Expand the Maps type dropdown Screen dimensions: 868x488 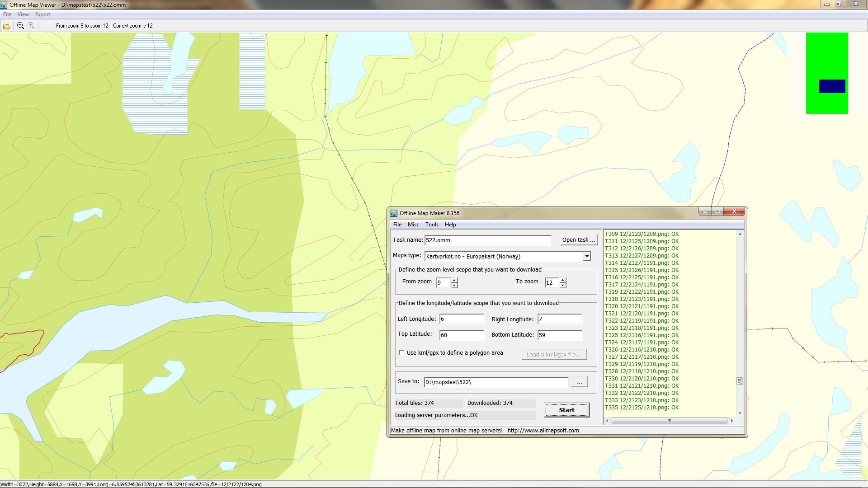tap(586, 256)
